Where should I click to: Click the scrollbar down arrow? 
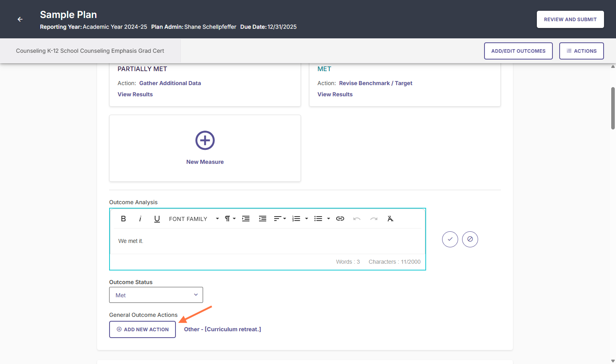pyautogui.click(x=613, y=361)
